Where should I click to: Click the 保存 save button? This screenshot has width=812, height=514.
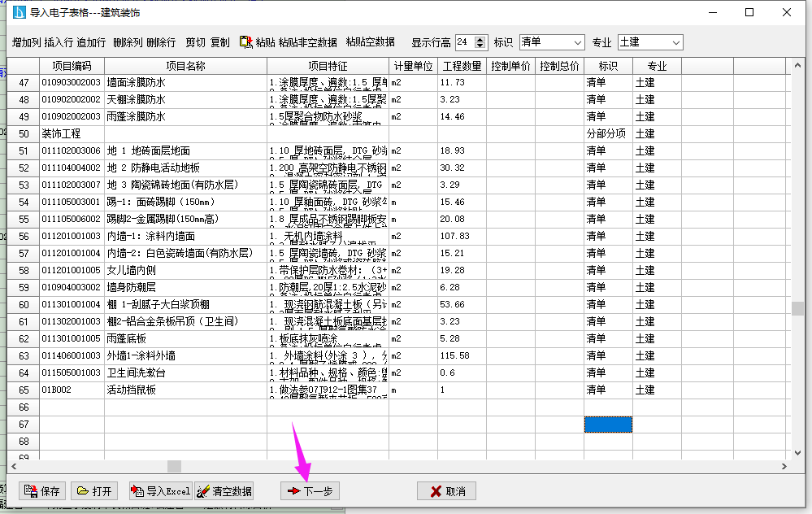[42, 491]
